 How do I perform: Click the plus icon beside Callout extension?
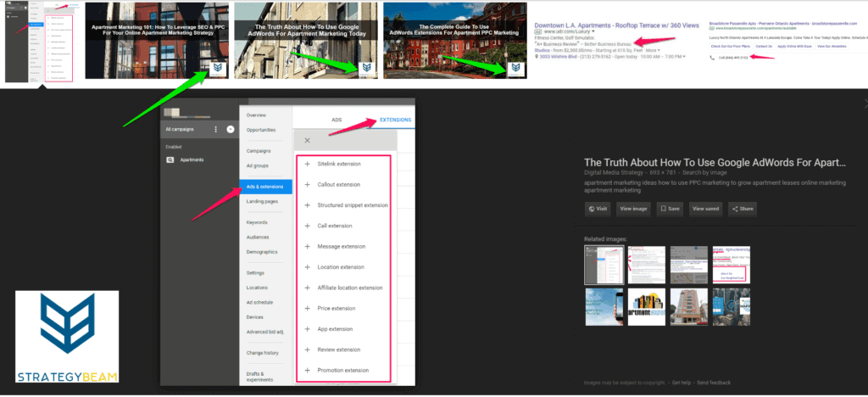307,184
